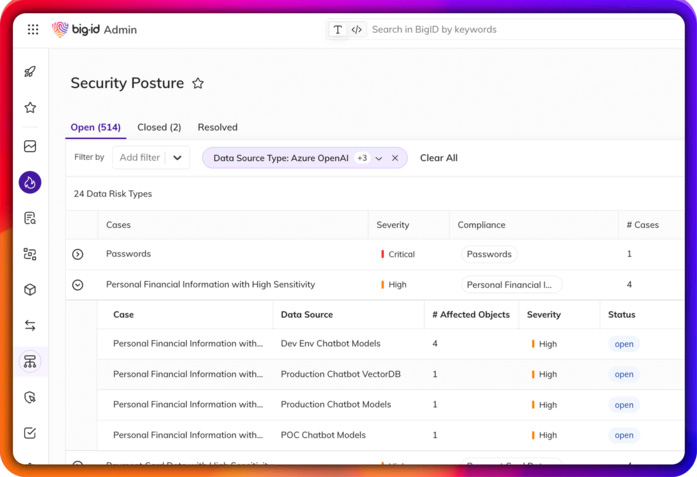The width and height of the screenshot is (697, 477).
Task: Click the checkbox task icon in sidebar
Action: tap(30, 433)
